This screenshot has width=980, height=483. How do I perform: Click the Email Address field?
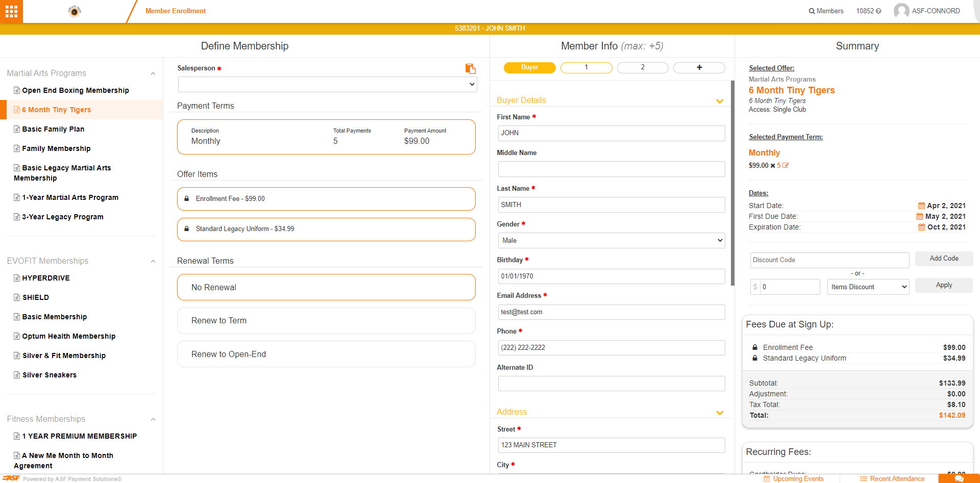click(611, 312)
